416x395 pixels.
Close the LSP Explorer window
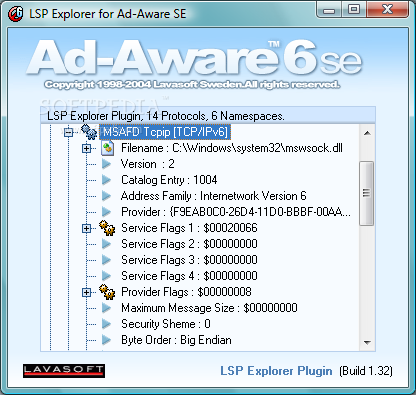pos(387,9)
